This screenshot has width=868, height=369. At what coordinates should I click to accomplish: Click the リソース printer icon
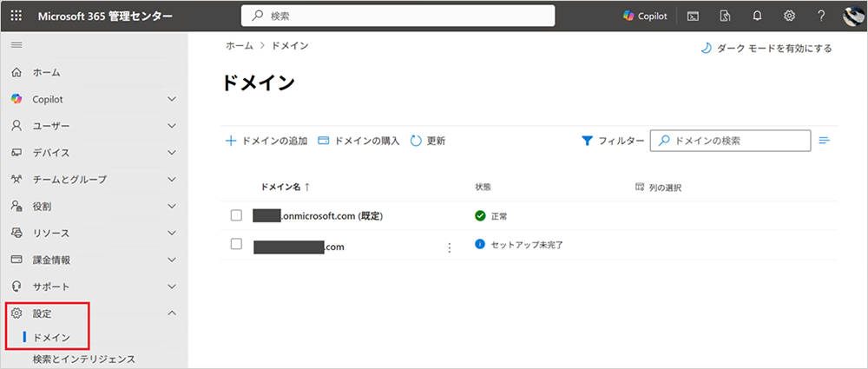coord(16,234)
